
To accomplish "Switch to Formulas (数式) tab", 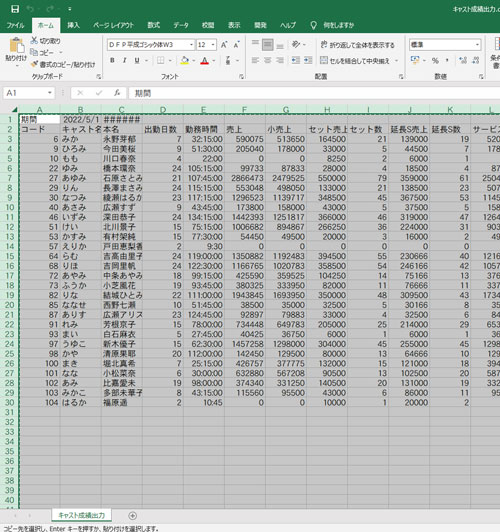I will (x=153, y=25).
